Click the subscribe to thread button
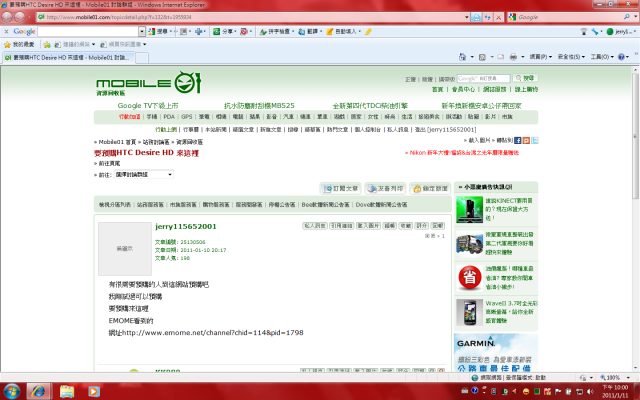 tap(340, 189)
